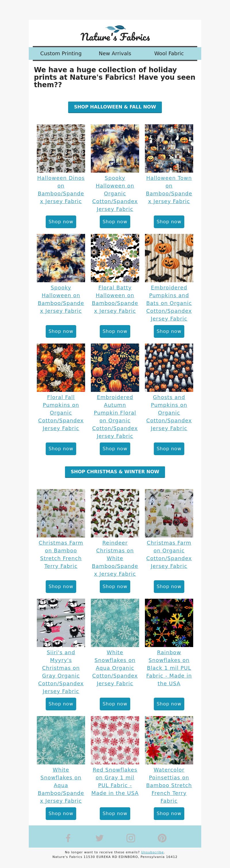Open the Pinterest icon in footer
The image size is (230, 868).
(x=162, y=838)
